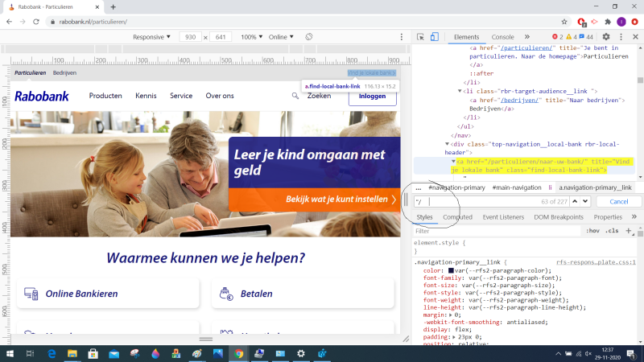Cancel the DevTools element search
Image resolution: width=644 pixels, height=362 pixels.
[619, 201]
